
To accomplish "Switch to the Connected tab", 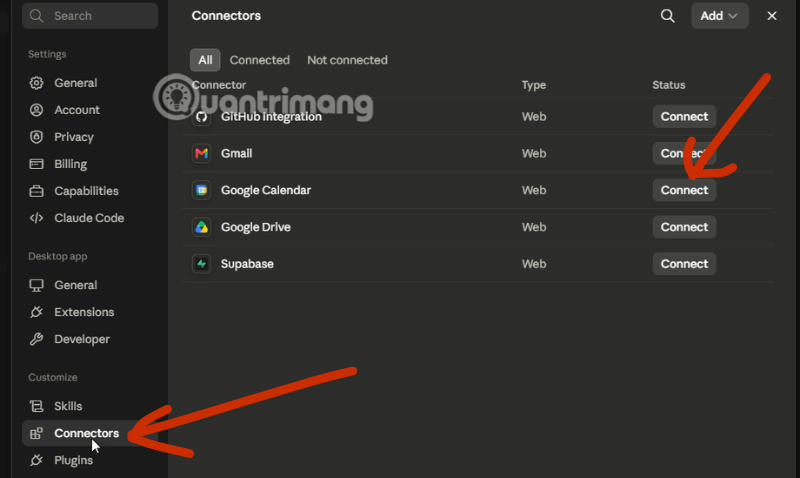I will coord(259,60).
